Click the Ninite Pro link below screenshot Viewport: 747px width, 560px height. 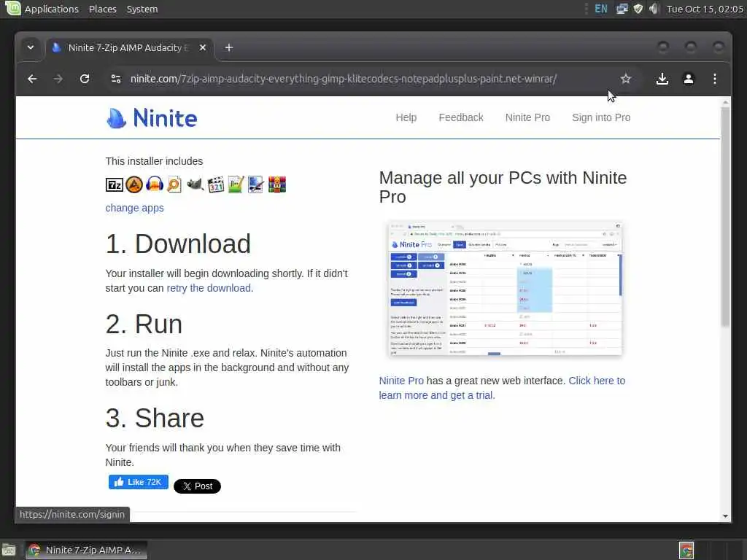click(x=401, y=381)
